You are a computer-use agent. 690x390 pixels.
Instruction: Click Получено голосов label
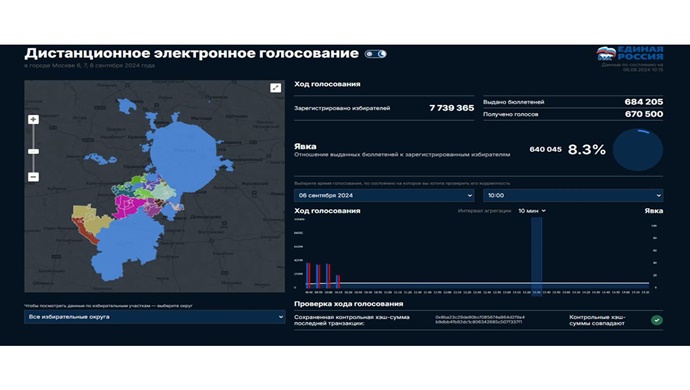tap(510, 114)
